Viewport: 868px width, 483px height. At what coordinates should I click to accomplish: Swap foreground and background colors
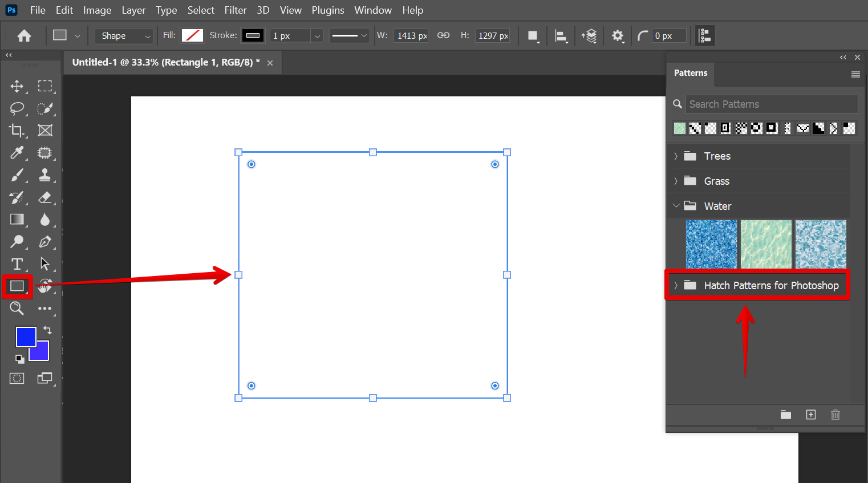[47, 330]
